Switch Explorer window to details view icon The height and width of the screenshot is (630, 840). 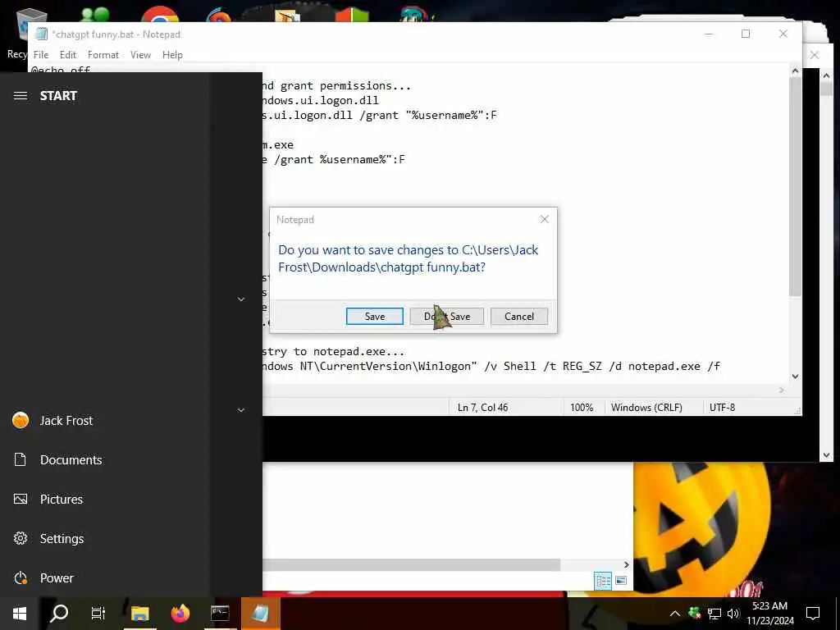coord(603,581)
